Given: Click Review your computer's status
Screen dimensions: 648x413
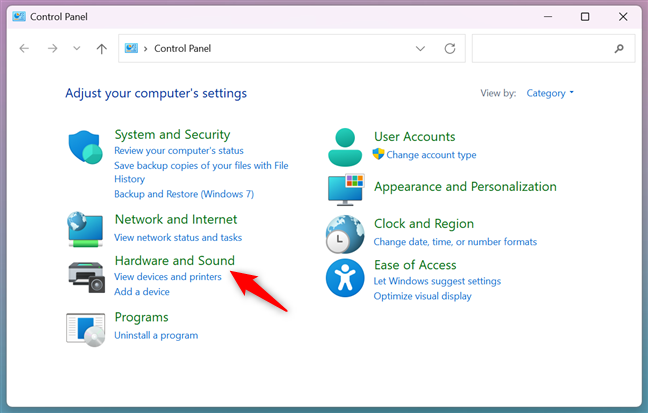Looking at the screenshot, I should [x=179, y=150].
